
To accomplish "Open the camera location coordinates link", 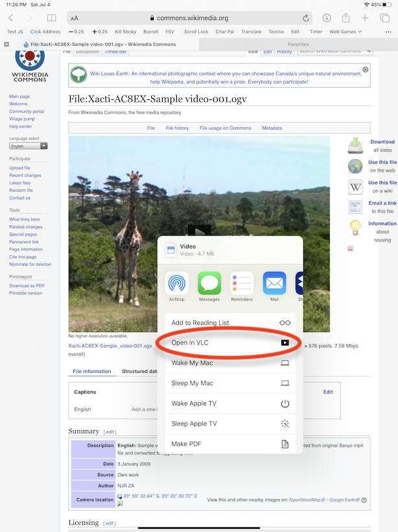I will (160, 496).
